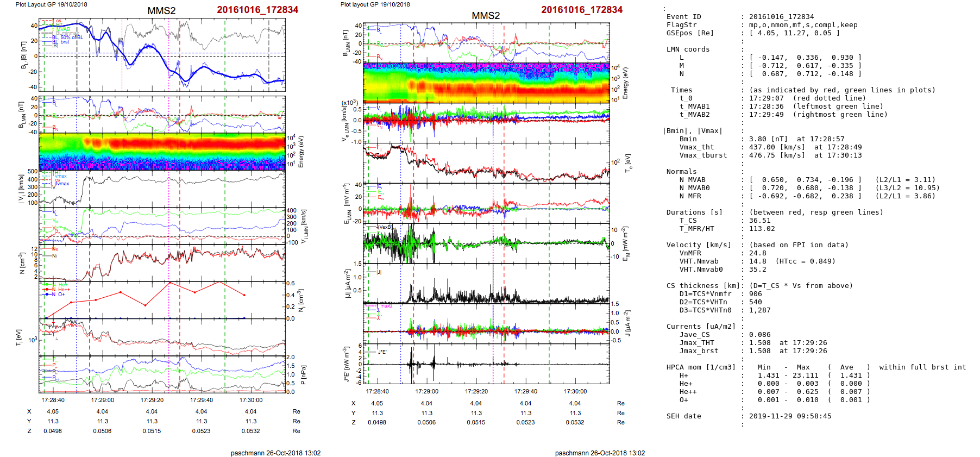Image resolution: width=980 pixels, height=457 pixels.
Task: Click the Event ID label in the text panel
Action: click(683, 17)
